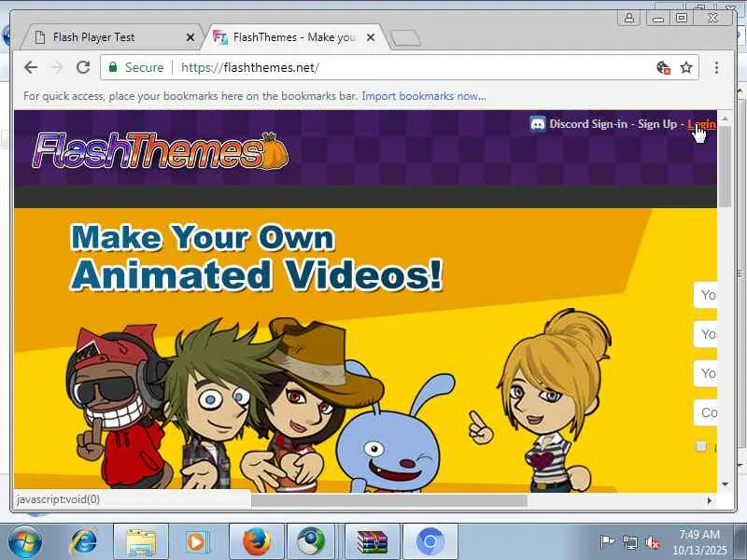Viewport: 747px width, 560px height.
Task: Click the third signup form field
Action: coord(705,373)
